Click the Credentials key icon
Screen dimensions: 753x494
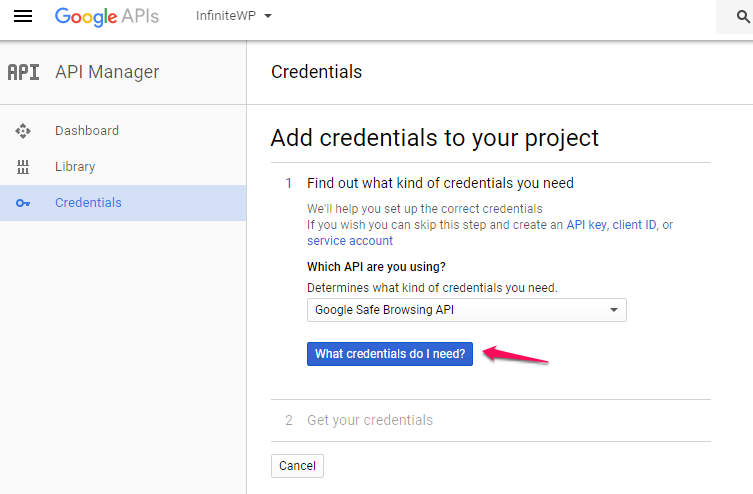[x=23, y=203]
